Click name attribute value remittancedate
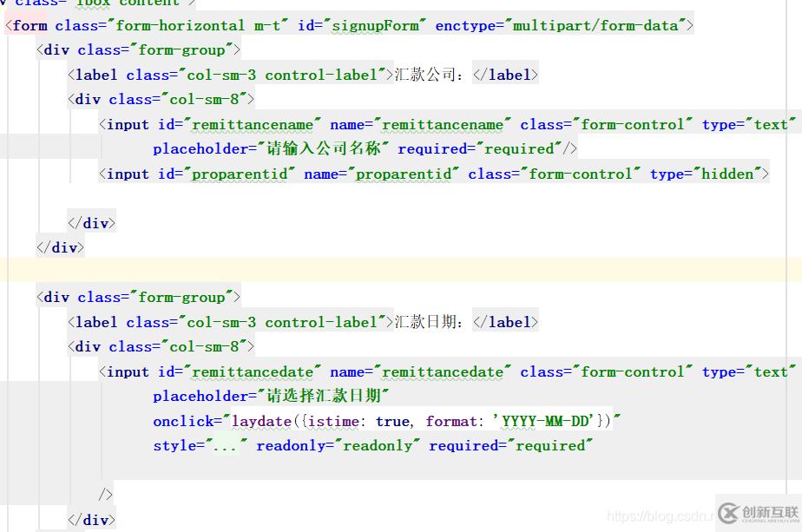Image resolution: width=802 pixels, height=532 pixels. pos(443,372)
